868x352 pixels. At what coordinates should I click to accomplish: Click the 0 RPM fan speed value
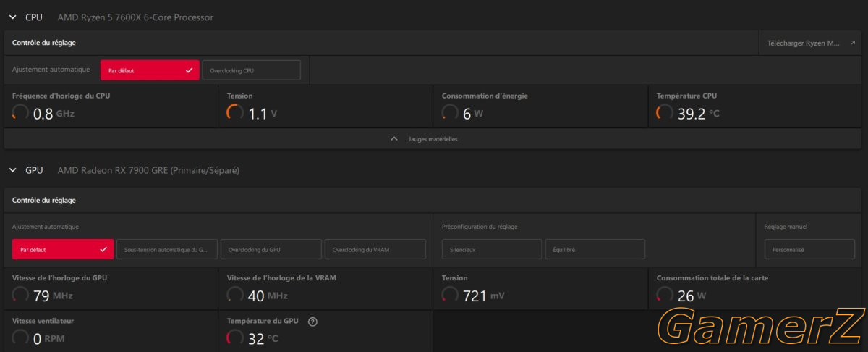pos(50,338)
